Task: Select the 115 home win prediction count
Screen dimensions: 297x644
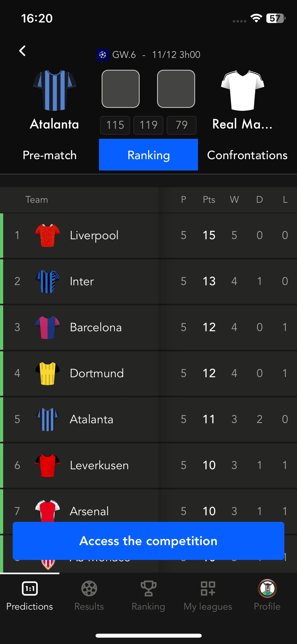Action: pos(115,125)
